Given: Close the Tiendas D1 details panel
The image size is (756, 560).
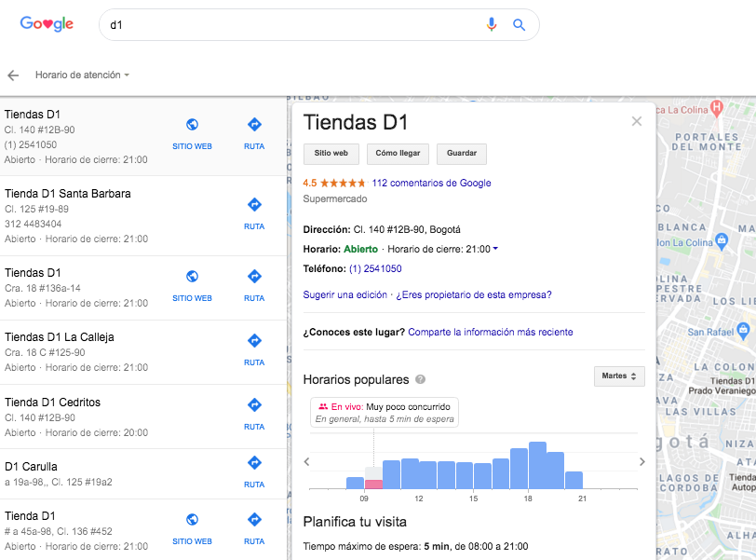Looking at the screenshot, I should point(637,121).
